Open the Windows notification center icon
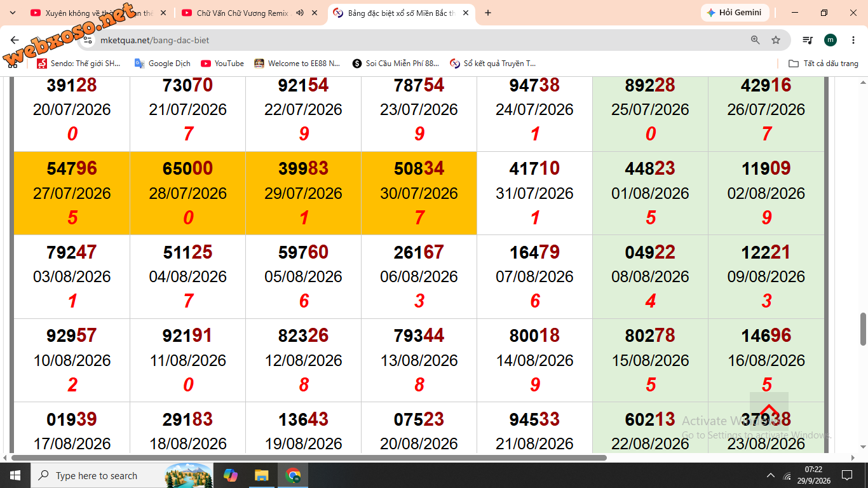The image size is (868, 488). (x=846, y=475)
